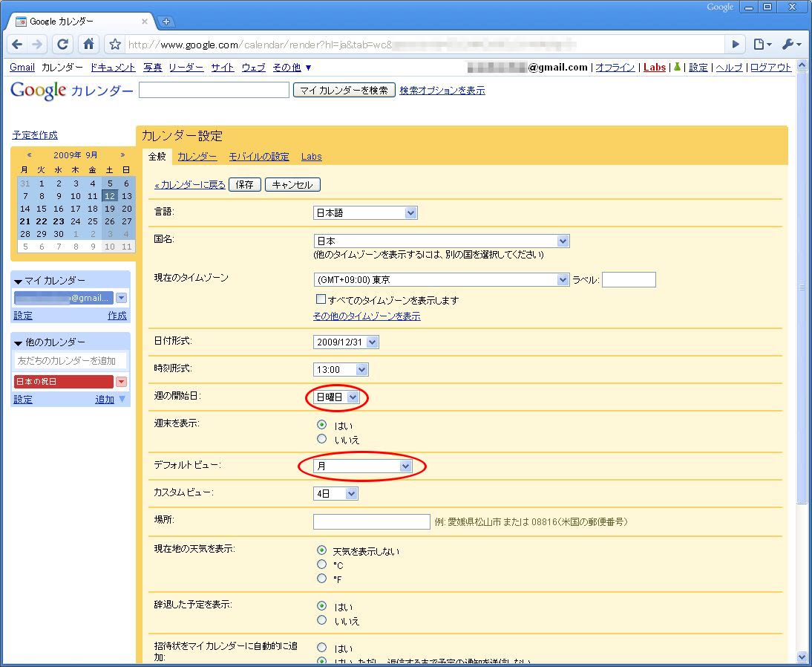
Task: Open the 日本の祝日 calendar color menu
Action: (x=121, y=382)
